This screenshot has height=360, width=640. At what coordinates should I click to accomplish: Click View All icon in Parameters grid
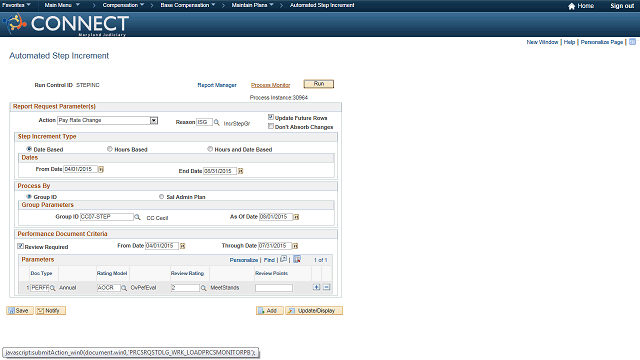pos(283,259)
